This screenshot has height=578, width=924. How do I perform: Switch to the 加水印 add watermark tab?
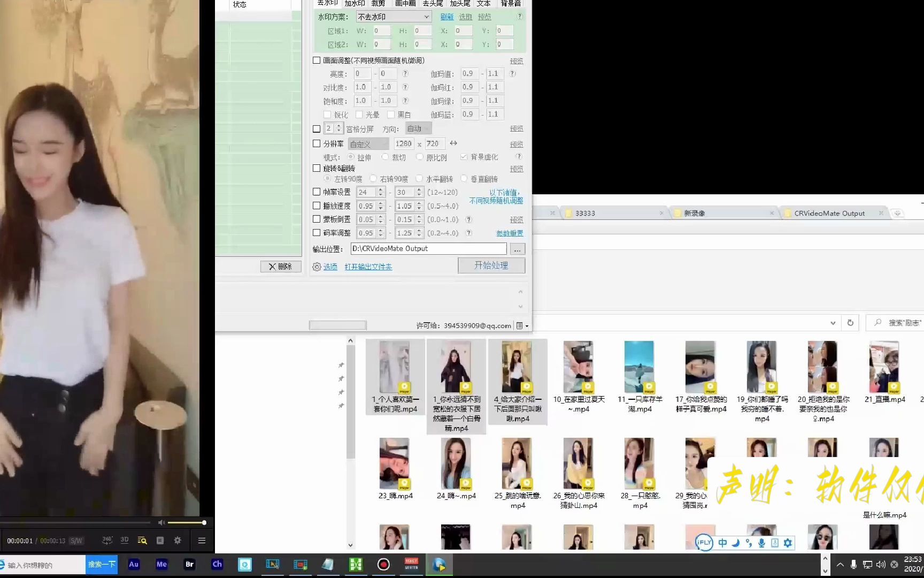pos(355,3)
